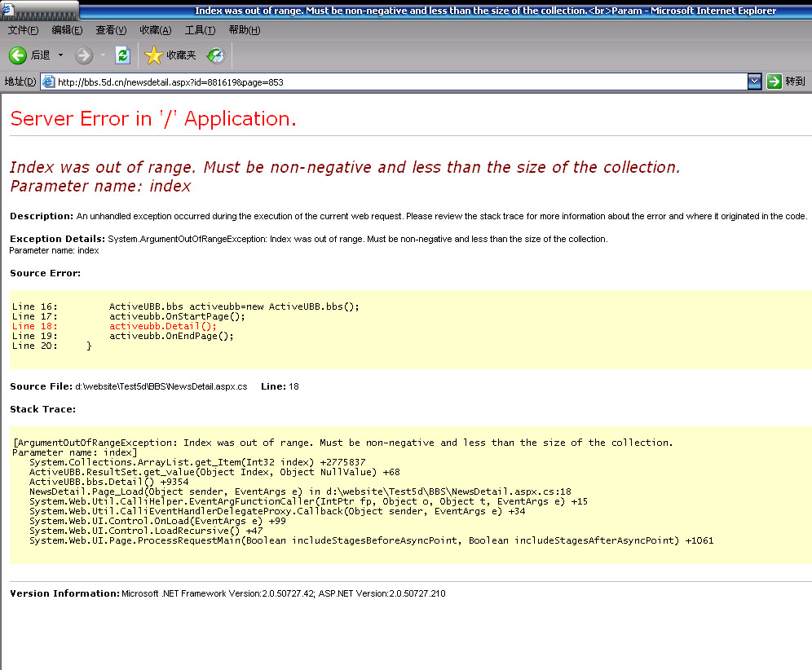Open the 帮助(H) menu
812x670 pixels.
tap(245, 30)
